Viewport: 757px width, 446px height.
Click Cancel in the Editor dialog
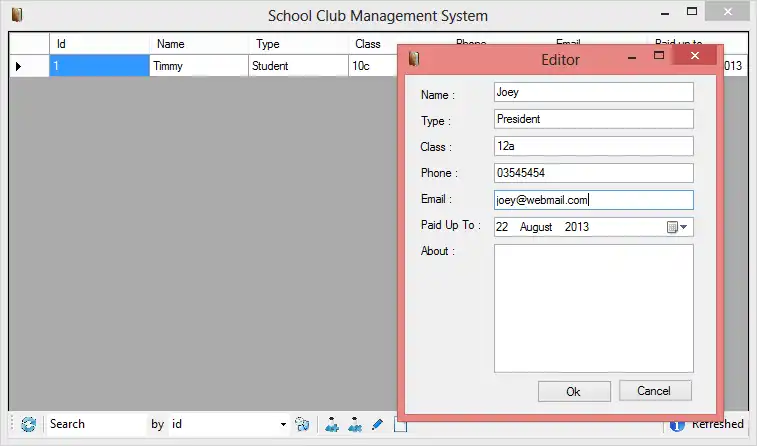click(x=655, y=391)
